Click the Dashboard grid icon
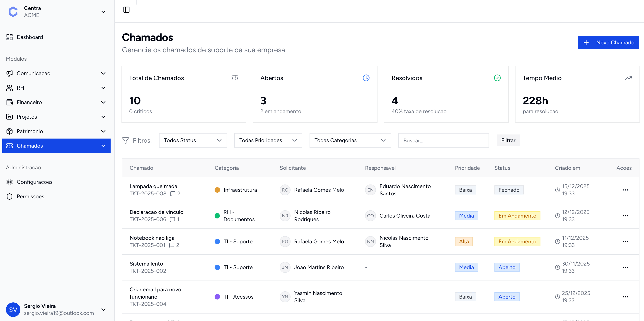 pyautogui.click(x=10, y=37)
